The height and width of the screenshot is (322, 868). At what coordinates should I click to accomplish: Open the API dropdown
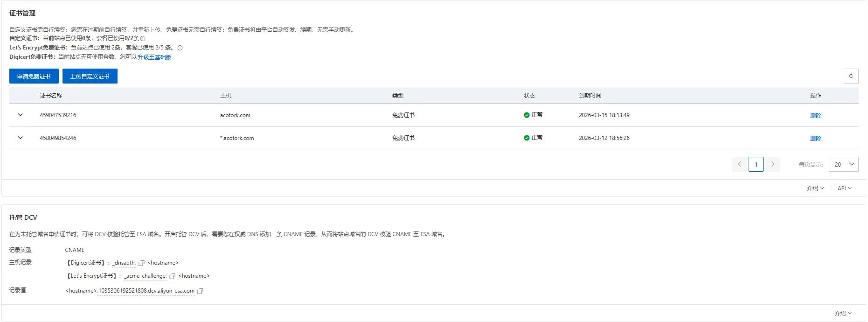(x=844, y=188)
